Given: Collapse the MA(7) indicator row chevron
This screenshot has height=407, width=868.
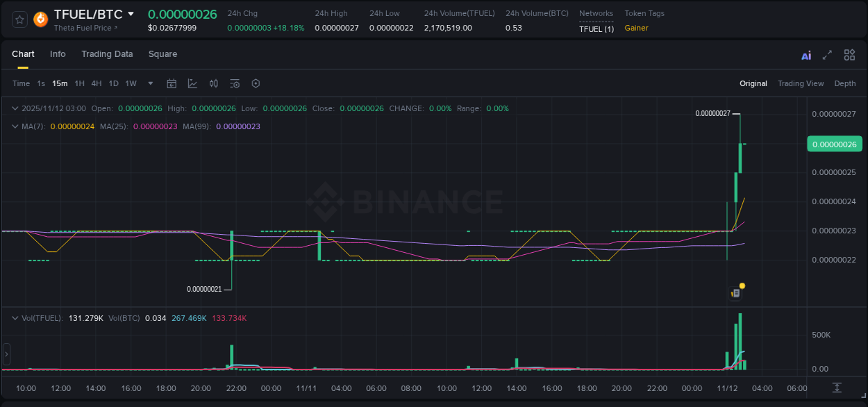Looking at the screenshot, I should 14,126.
